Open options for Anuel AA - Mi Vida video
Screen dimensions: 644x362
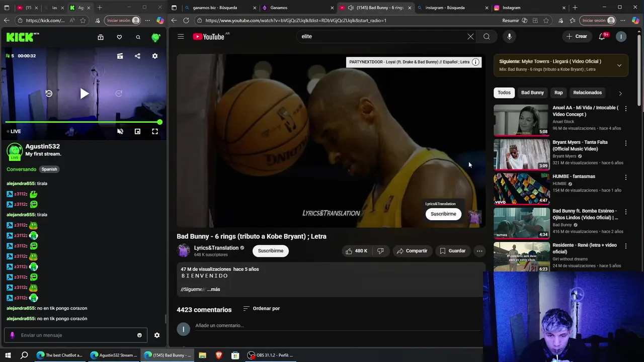[626, 109]
